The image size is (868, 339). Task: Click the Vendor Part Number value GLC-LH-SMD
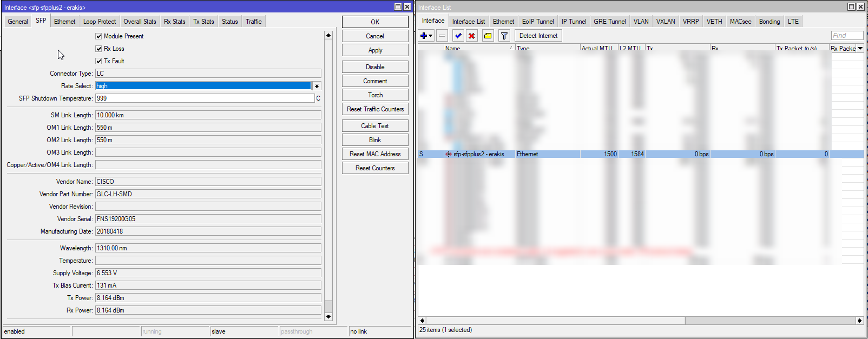click(x=208, y=194)
